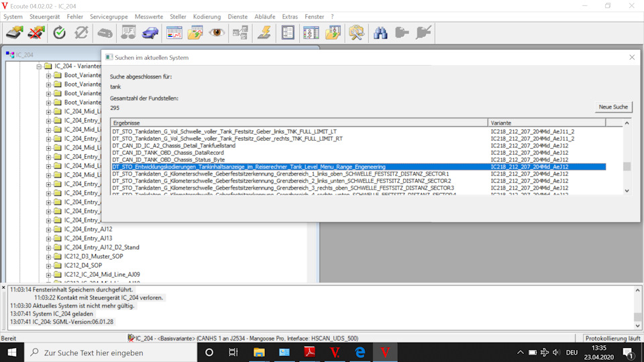This screenshot has height=362, width=644.
Task: Expand the IC_204_Entry_AJ12_D2_Stand folder
Action: (x=48, y=247)
